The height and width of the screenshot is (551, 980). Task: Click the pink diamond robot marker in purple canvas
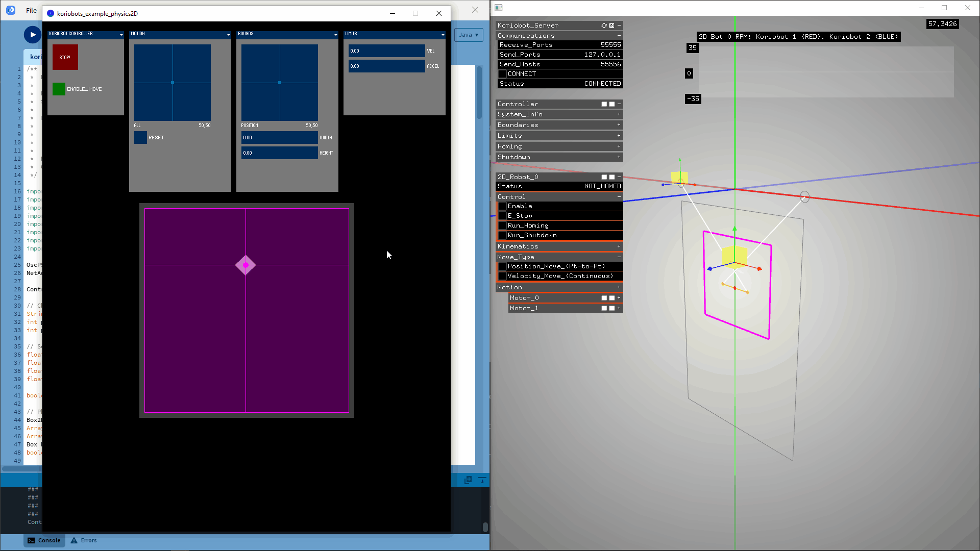click(246, 265)
